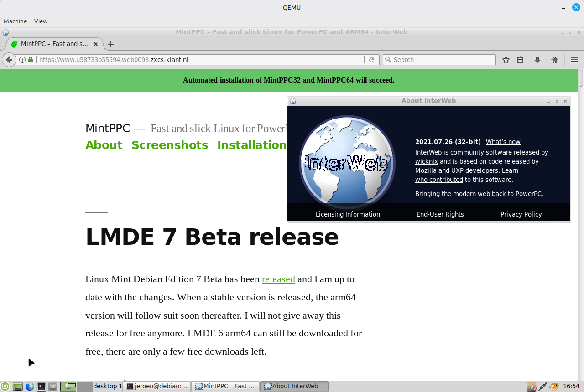Open the hamburger menu in the browser
The image size is (584, 392).
pos(574,60)
